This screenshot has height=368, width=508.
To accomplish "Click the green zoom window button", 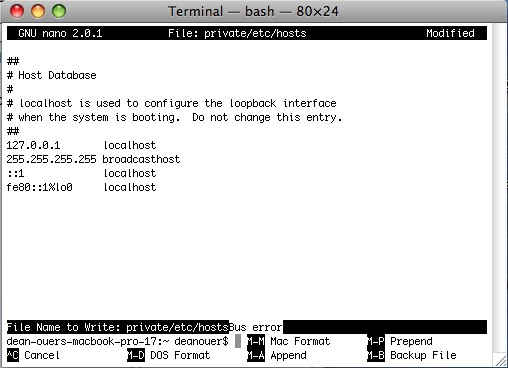I will point(59,11).
